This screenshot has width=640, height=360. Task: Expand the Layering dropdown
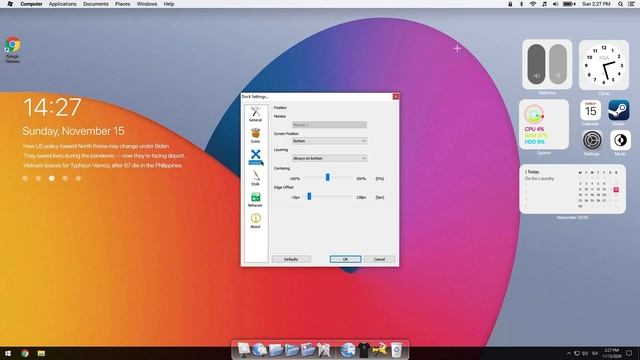click(329, 158)
